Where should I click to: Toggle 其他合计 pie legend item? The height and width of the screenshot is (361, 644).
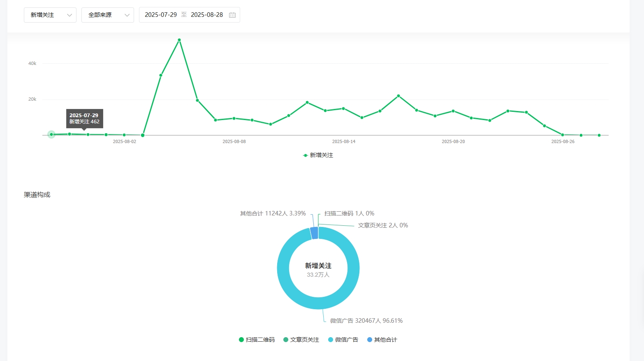coord(382,340)
